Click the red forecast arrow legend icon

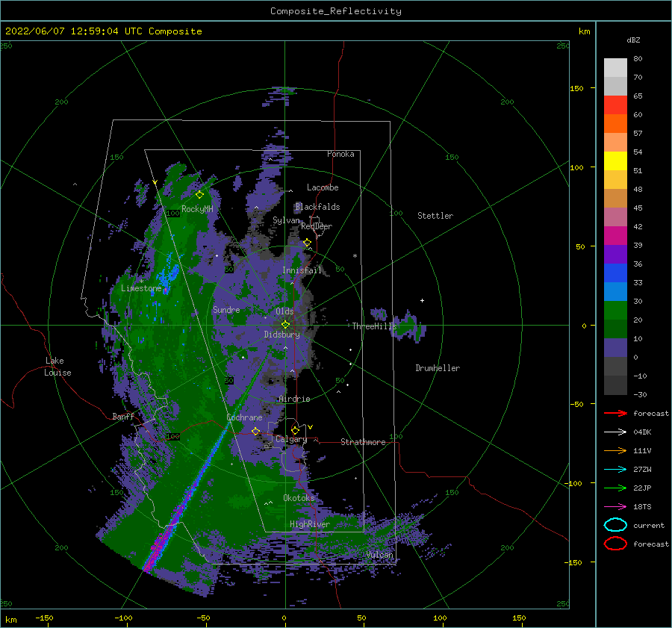tap(615, 413)
